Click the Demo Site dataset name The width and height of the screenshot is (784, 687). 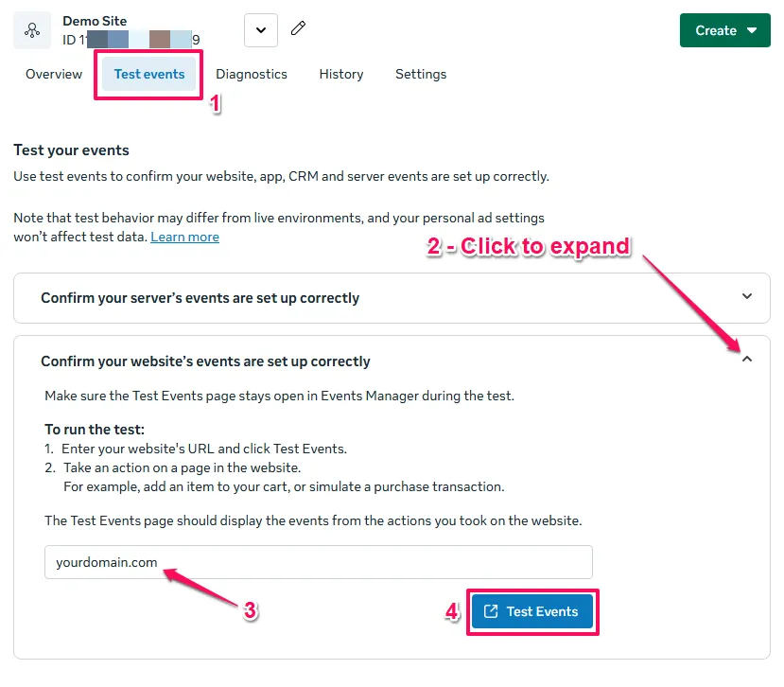pyautogui.click(x=95, y=21)
